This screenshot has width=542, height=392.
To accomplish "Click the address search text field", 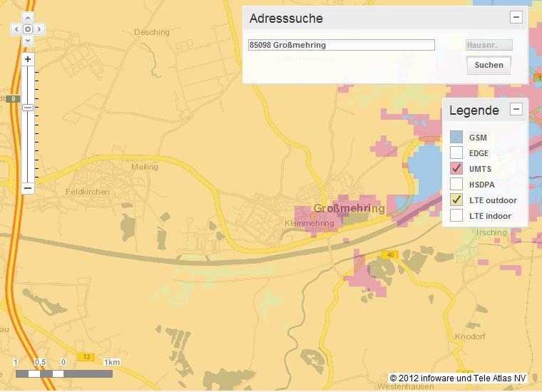I will [341, 45].
